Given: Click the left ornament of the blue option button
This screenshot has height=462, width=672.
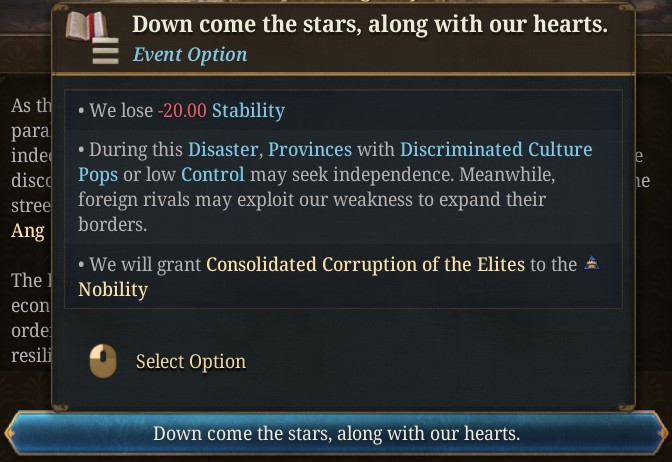Looking at the screenshot, I should [12, 434].
